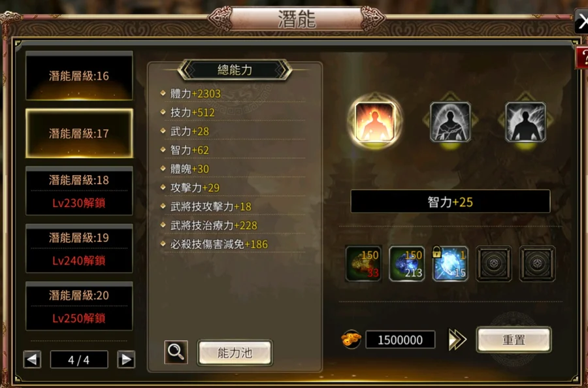Screen dimensions: 588x388
Task: Click the 重置 reset button
Action: tap(514, 340)
